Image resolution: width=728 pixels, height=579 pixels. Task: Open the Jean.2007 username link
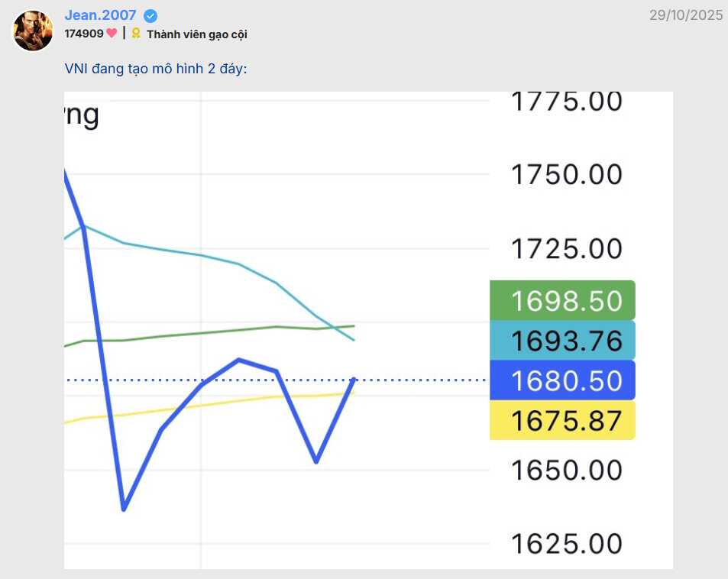tap(100, 15)
